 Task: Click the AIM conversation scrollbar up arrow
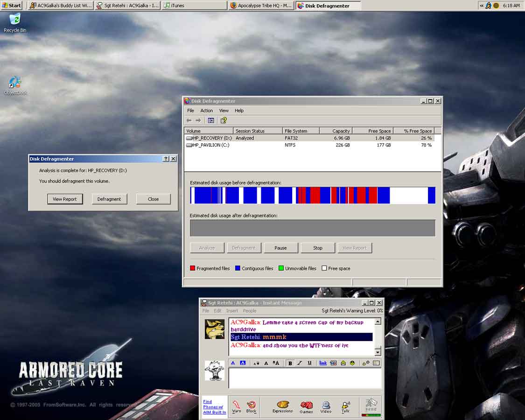click(378, 322)
